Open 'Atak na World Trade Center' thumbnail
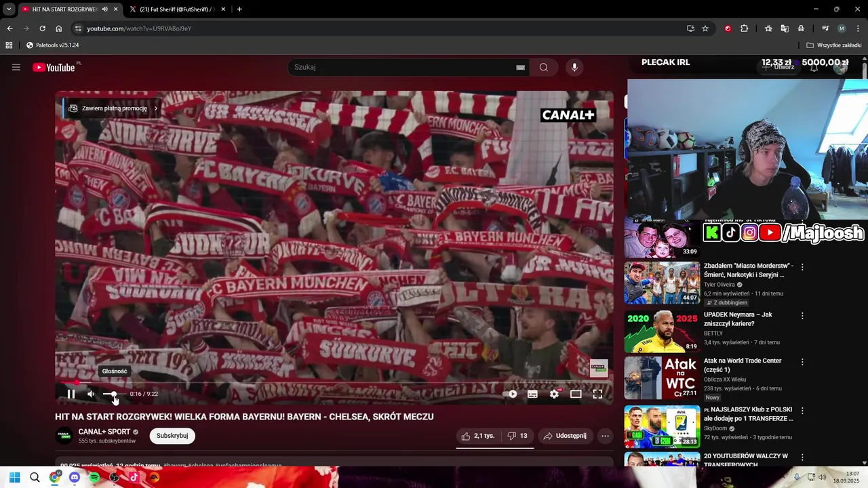868x488 pixels. click(662, 378)
